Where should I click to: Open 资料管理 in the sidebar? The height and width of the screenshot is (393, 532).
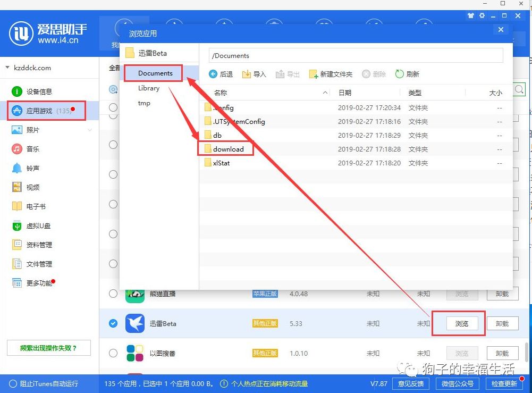point(39,245)
